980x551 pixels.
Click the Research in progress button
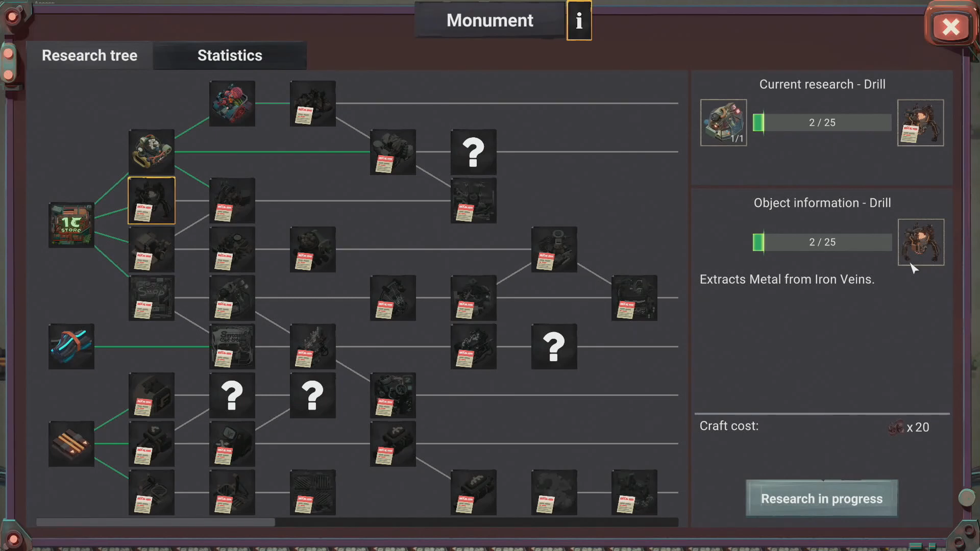pyautogui.click(x=822, y=498)
